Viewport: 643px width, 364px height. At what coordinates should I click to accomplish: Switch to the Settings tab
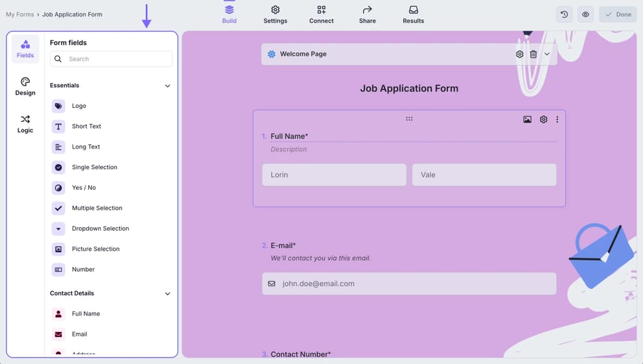(x=275, y=14)
